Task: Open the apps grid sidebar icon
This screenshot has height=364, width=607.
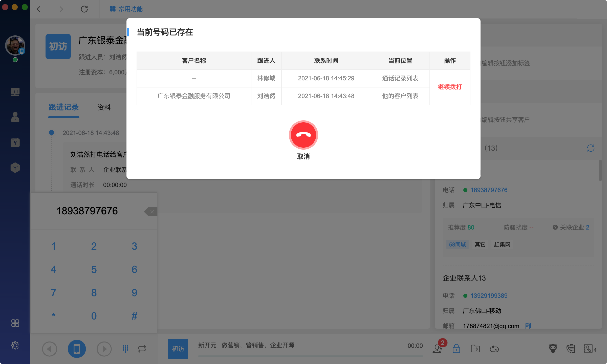Action: point(15,323)
